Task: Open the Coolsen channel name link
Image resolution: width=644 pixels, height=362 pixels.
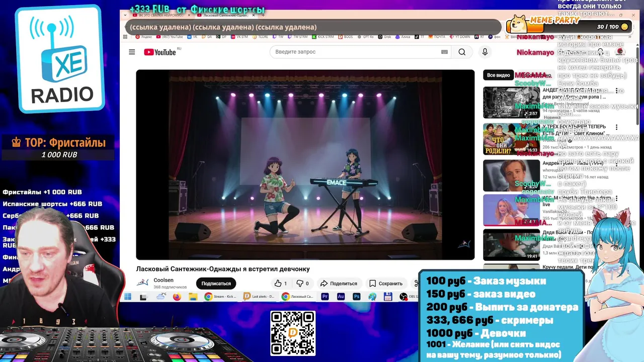Action: pos(164,280)
